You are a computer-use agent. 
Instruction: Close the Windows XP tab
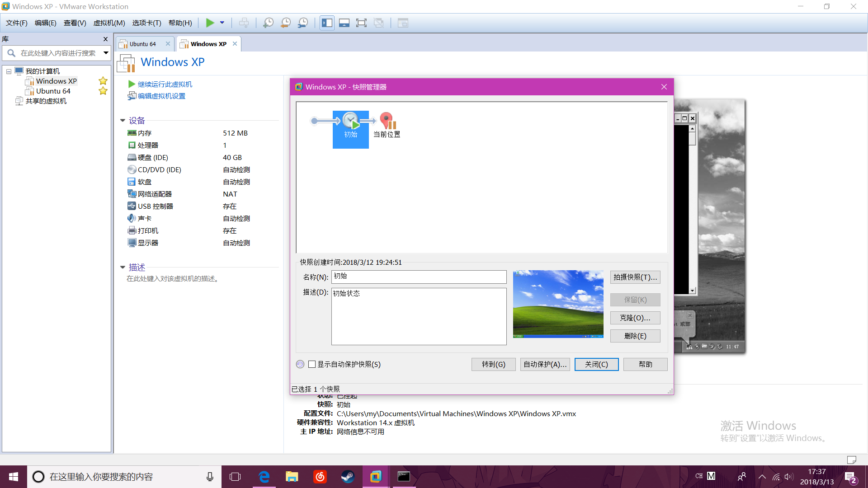coord(235,44)
